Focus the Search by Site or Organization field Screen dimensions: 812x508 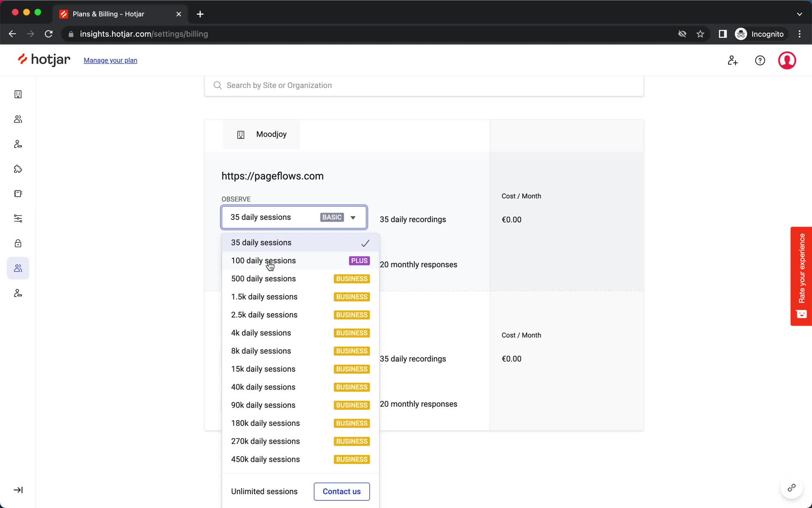(x=424, y=86)
